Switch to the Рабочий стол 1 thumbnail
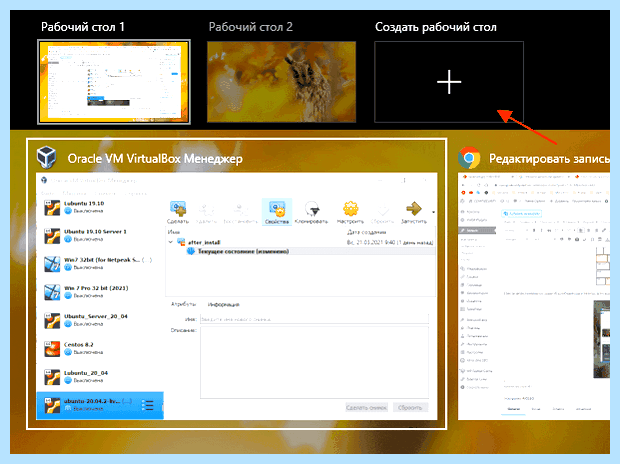 coord(114,82)
